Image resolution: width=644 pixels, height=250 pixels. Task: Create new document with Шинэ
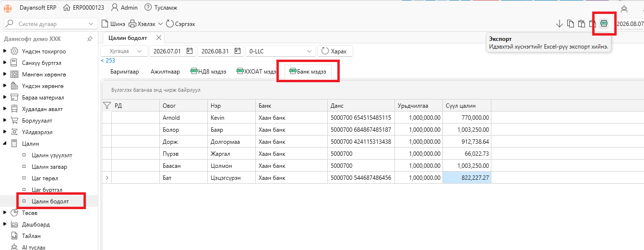114,24
